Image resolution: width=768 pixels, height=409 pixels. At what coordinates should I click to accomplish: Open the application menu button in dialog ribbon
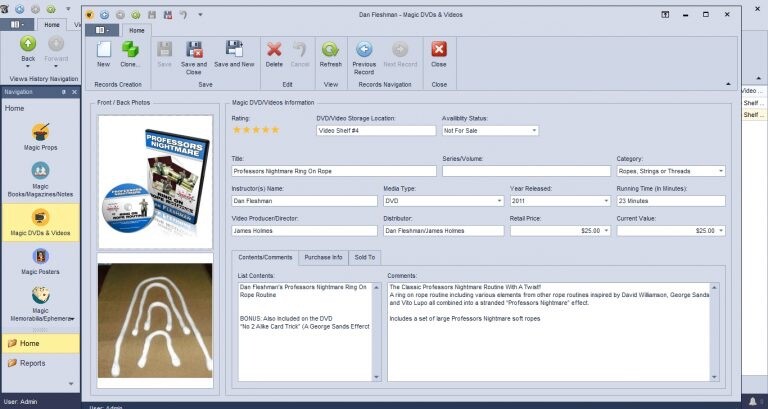[102, 30]
